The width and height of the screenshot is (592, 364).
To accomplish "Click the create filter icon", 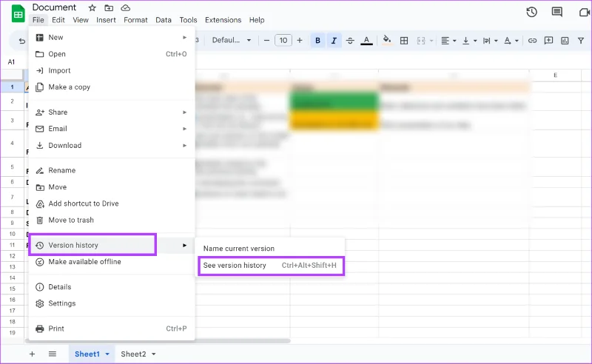I will coord(581,41).
